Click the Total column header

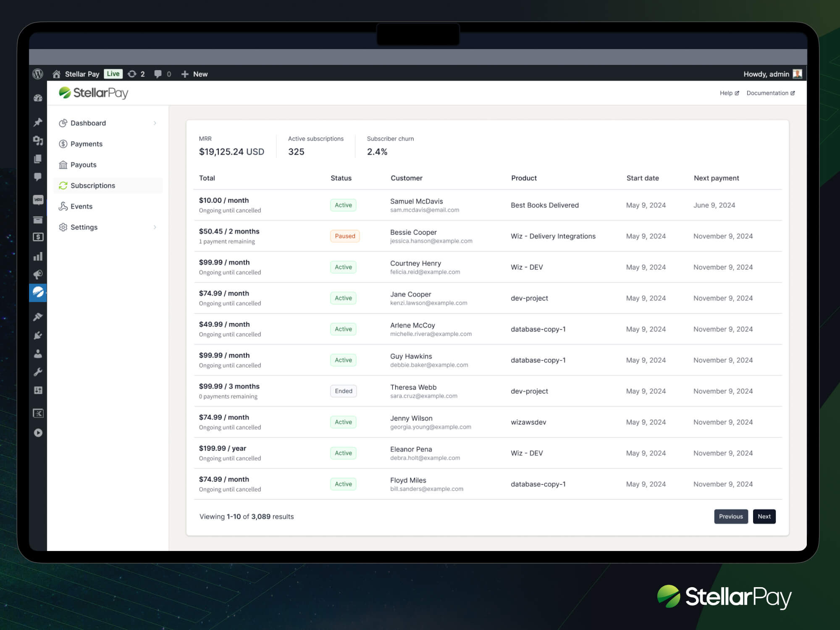[x=207, y=178]
